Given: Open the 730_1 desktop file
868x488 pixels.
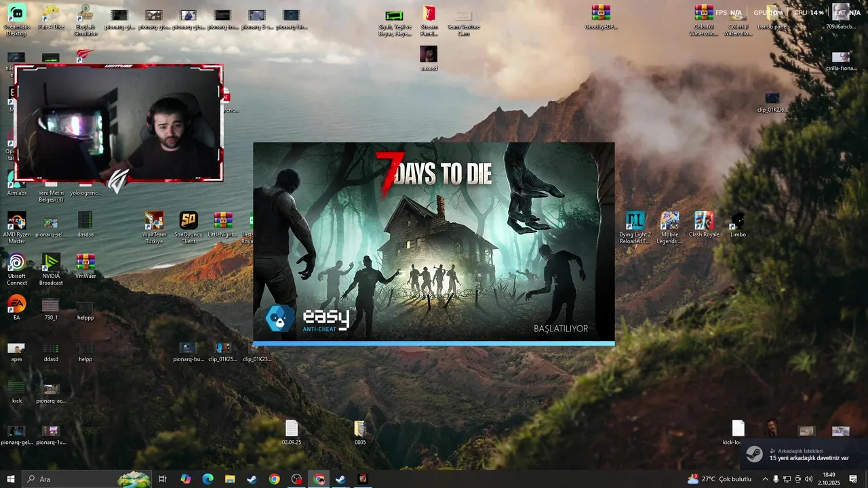Looking at the screenshot, I should point(51,308).
